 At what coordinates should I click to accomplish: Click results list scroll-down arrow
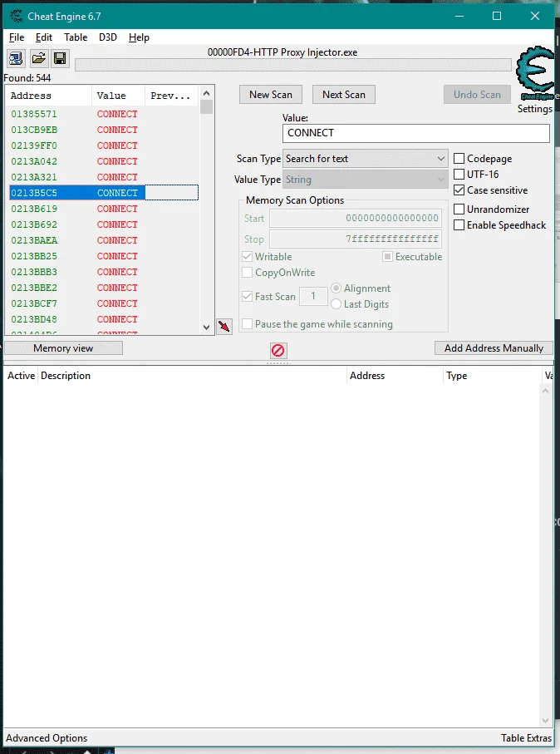point(206,328)
